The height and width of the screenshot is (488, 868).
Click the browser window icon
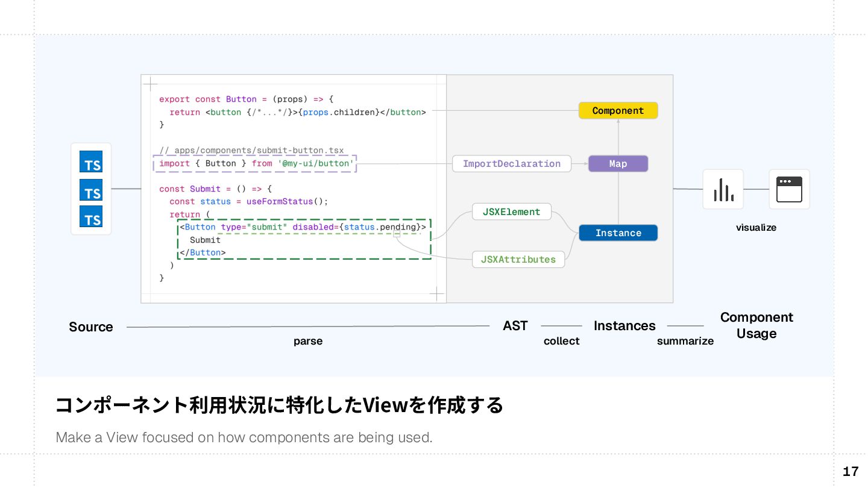(x=789, y=189)
